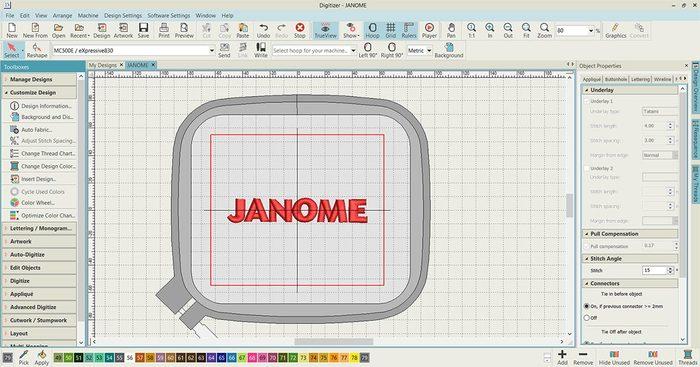Click the Add color button
This screenshot has width=700, height=367.
coord(562,358)
